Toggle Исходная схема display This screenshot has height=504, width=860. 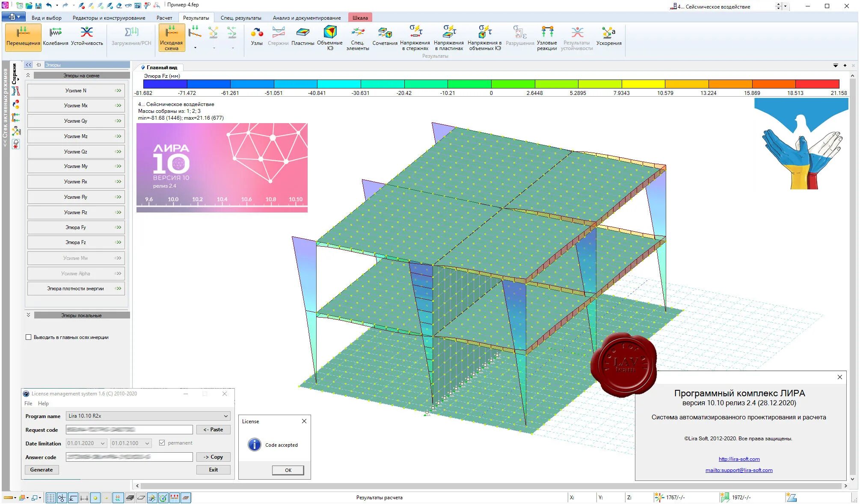(172, 38)
